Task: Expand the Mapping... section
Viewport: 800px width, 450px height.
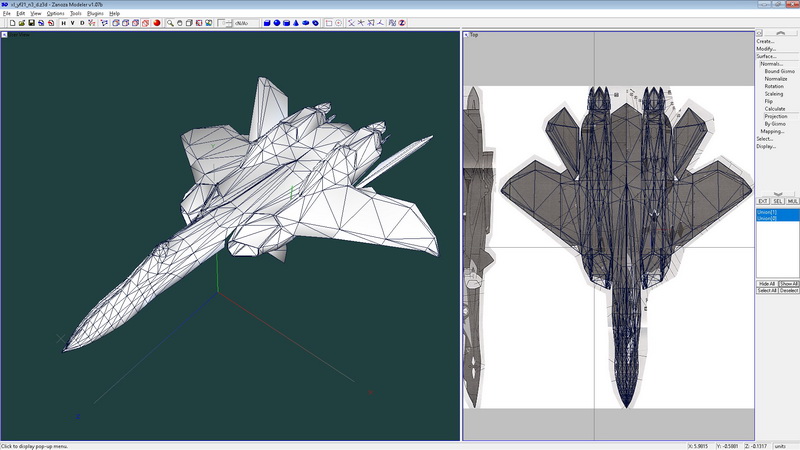Action: click(x=771, y=131)
